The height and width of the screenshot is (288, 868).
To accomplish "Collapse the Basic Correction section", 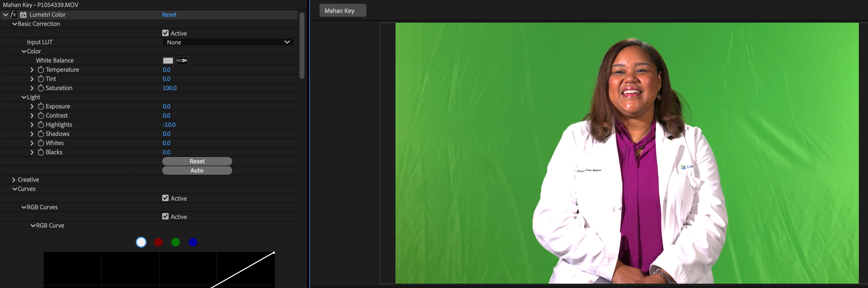I will tap(15, 24).
